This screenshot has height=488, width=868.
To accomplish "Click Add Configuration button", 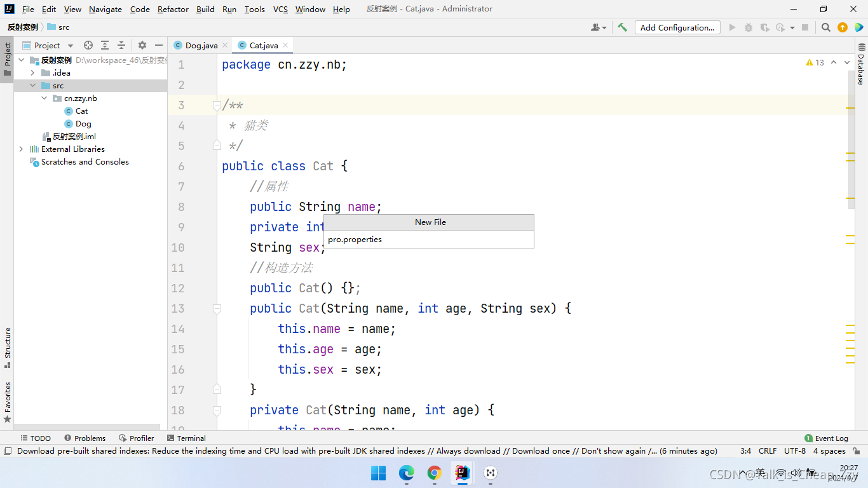I will (x=677, y=27).
